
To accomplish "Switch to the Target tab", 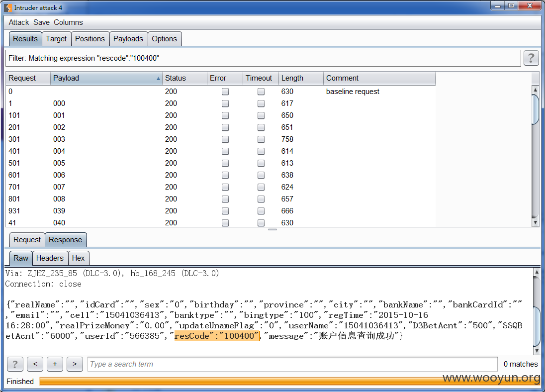I will coord(56,39).
